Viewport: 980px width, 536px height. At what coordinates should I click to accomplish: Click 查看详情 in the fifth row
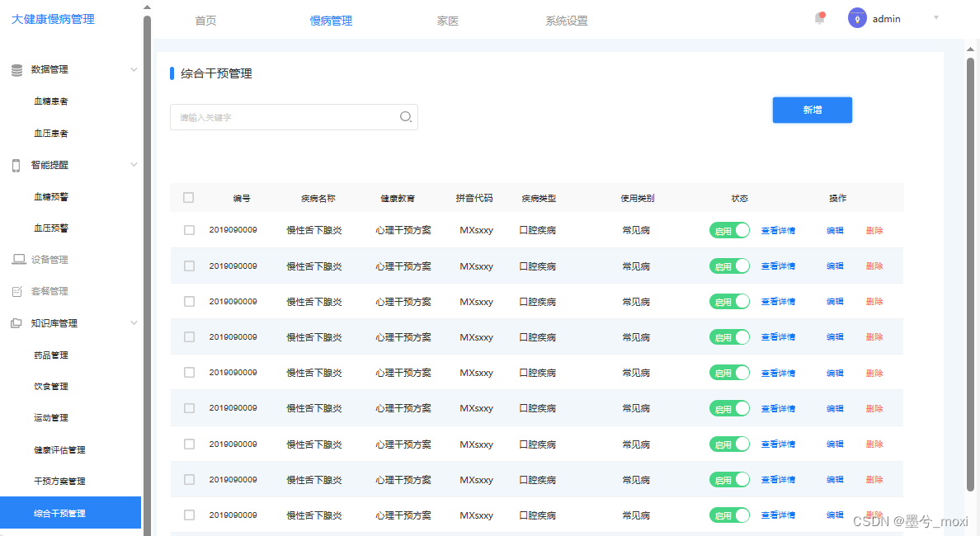tap(778, 373)
